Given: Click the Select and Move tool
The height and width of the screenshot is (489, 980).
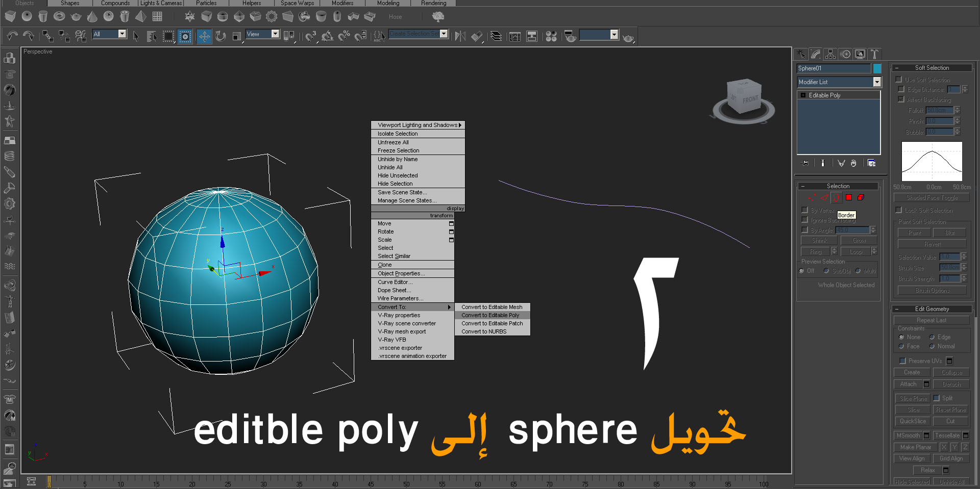Looking at the screenshot, I should 204,36.
